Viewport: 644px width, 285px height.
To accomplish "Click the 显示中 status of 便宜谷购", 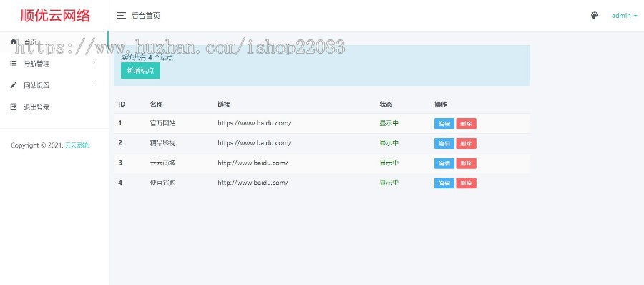I will coord(389,182).
